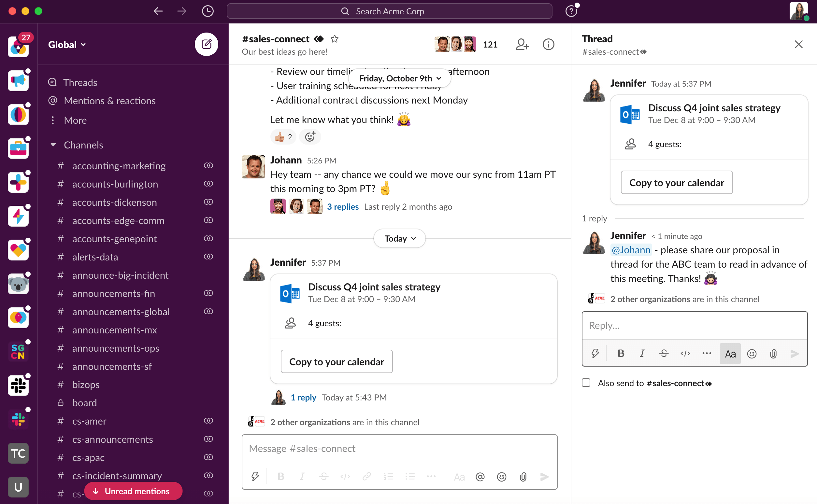Image resolution: width=817 pixels, height=504 pixels.
Task: Open the channel details info icon
Action: point(548,44)
